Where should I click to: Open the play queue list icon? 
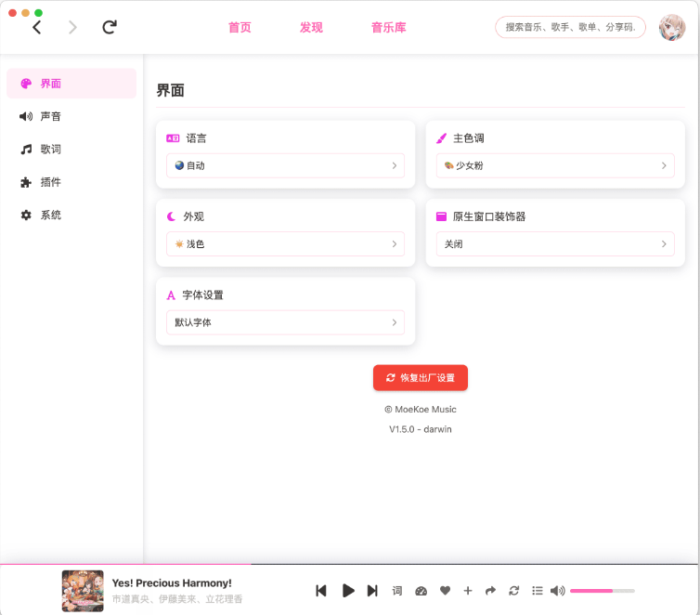[537, 591]
